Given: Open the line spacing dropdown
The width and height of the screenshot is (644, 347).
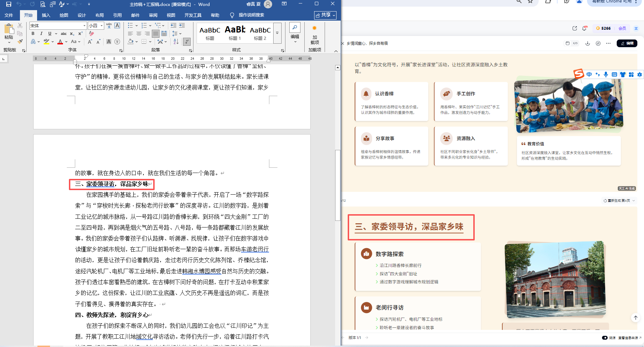Looking at the screenshot, I should 177,34.
